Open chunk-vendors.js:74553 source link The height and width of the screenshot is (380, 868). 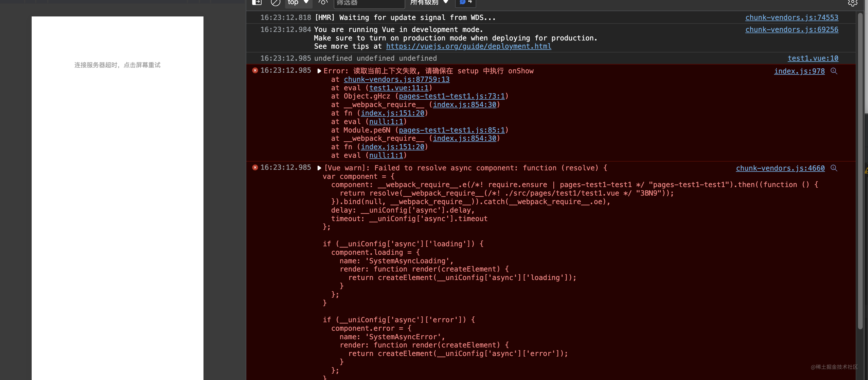point(791,17)
